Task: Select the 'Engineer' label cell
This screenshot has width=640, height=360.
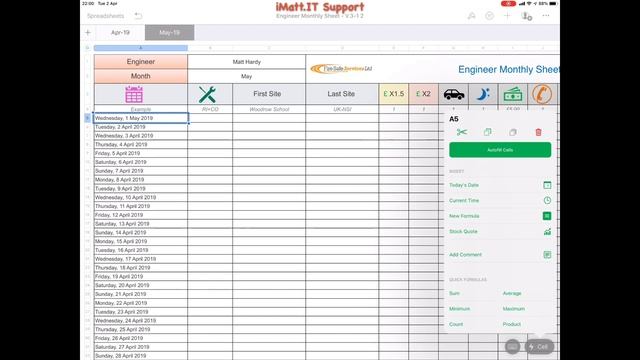Action: click(140, 62)
